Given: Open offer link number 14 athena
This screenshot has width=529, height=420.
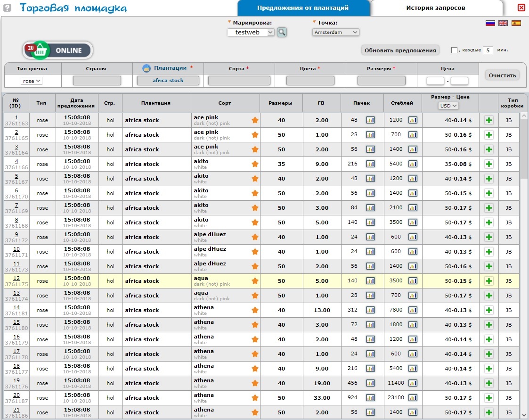Looking at the screenshot, I should pyautogui.click(x=16, y=307).
